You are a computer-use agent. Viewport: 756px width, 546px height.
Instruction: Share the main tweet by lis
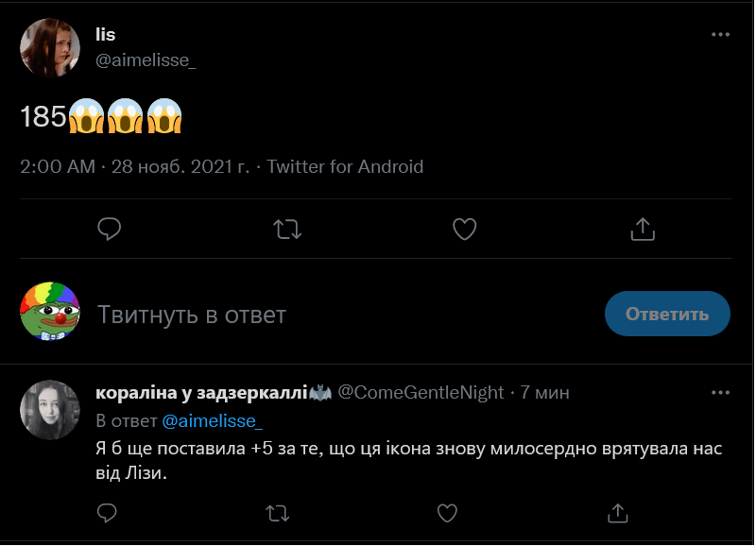[x=642, y=229]
